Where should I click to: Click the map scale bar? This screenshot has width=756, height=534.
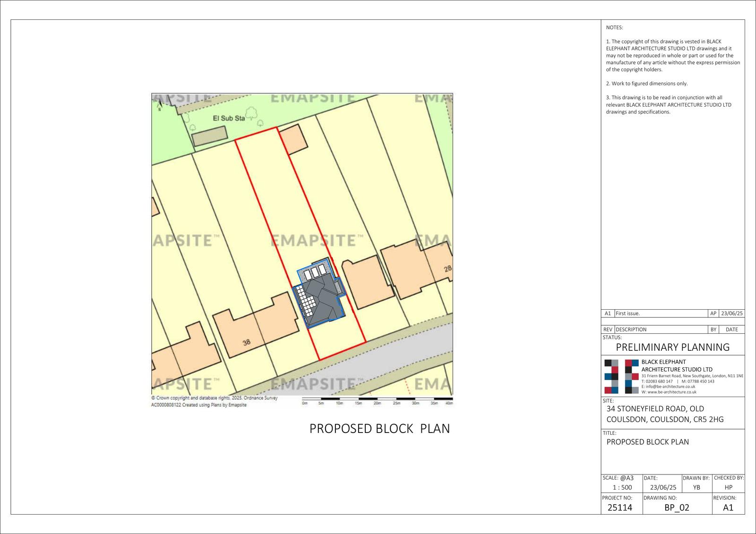(x=377, y=401)
